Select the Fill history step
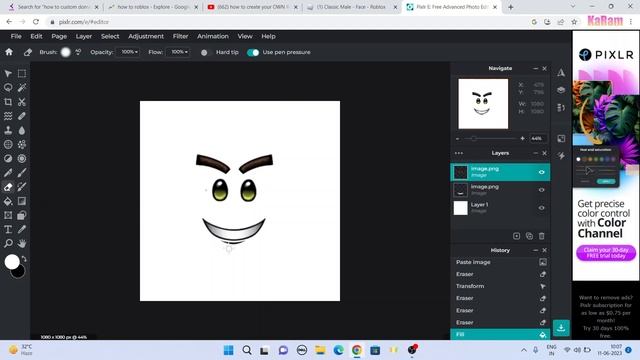 coord(500,334)
